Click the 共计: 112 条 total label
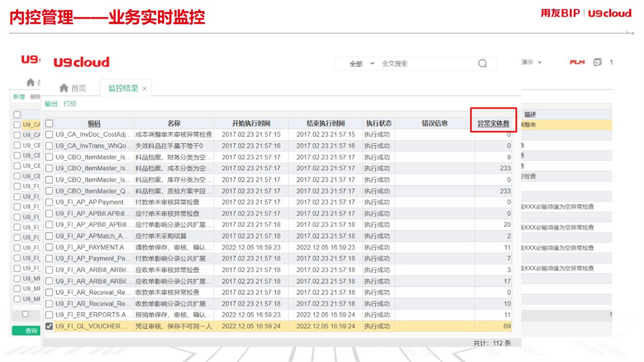The width and height of the screenshot is (644, 362). 492,343
